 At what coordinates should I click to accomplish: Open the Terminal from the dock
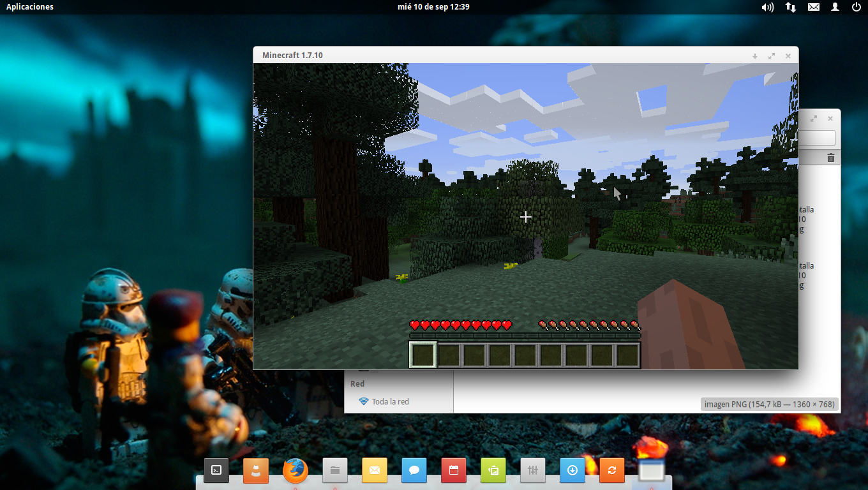coord(216,470)
